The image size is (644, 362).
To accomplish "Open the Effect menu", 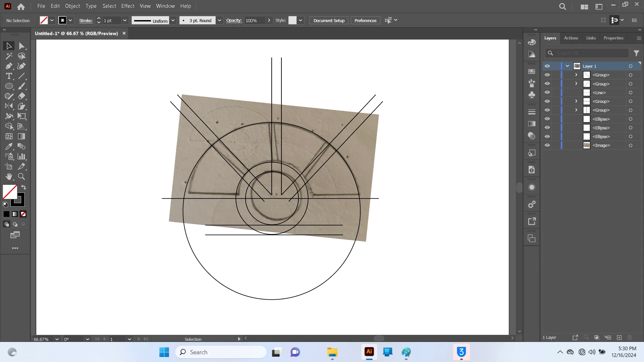I will [127, 6].
